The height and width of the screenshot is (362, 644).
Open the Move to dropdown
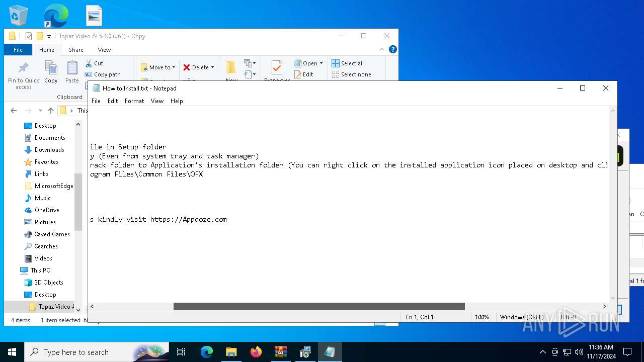click(x=158, y=67)
